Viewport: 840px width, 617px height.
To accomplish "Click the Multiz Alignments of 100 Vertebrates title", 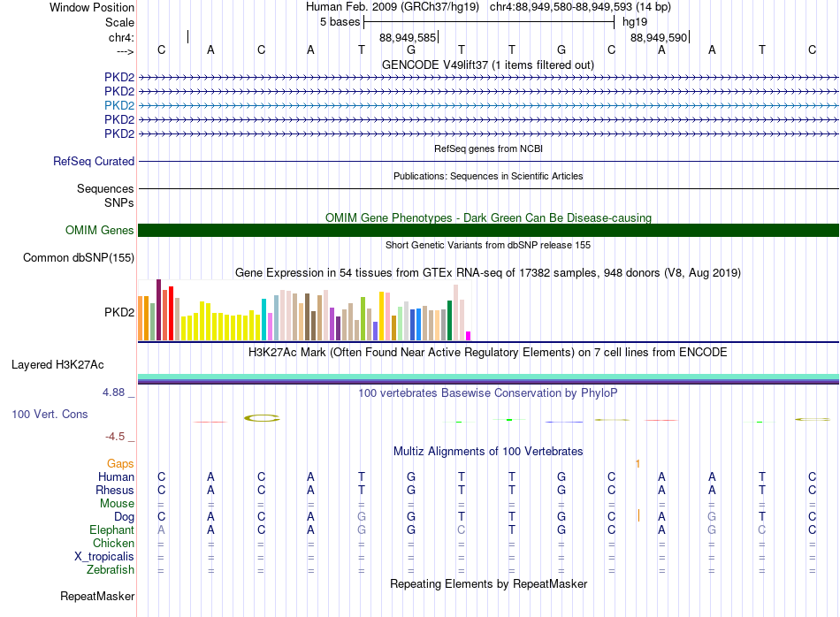I will (x=488, y=451).
